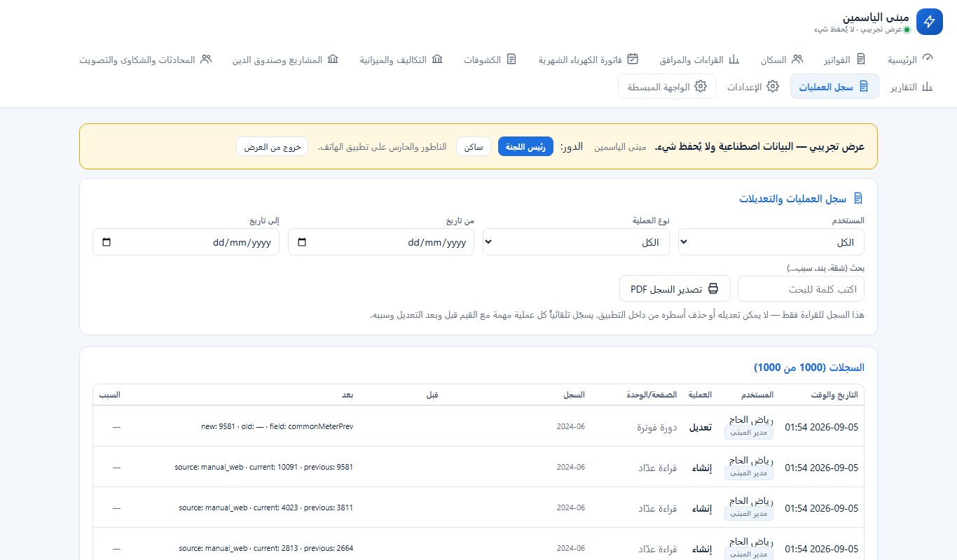Click the chart icon beside التقارير
957x560 pixels.
928,87
